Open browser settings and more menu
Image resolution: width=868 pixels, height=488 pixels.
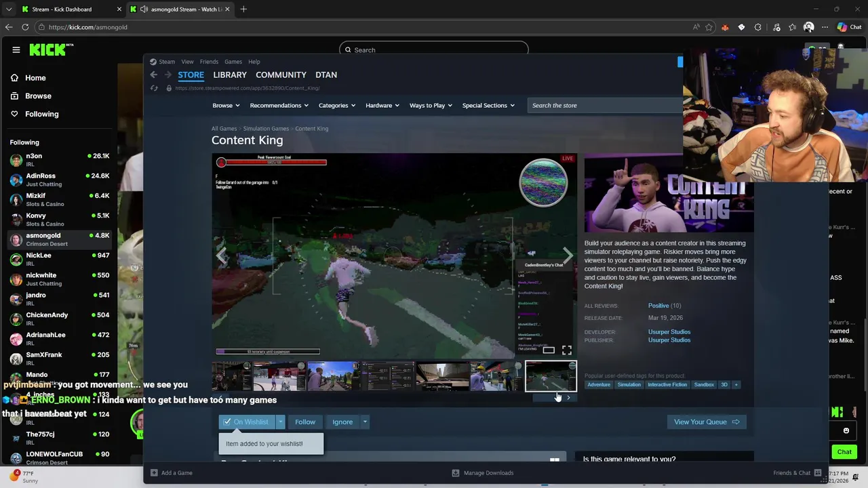(825, 27)
